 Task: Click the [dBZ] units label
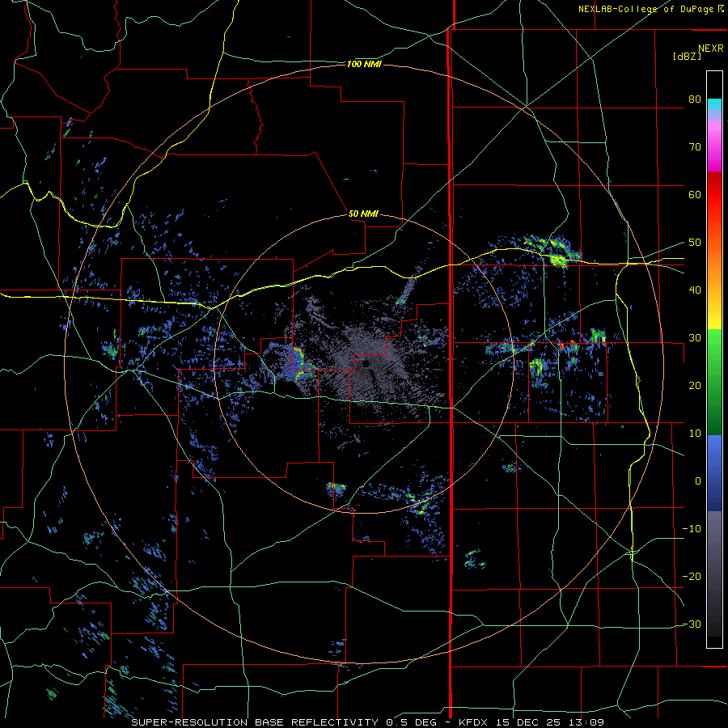click(687, 56)
